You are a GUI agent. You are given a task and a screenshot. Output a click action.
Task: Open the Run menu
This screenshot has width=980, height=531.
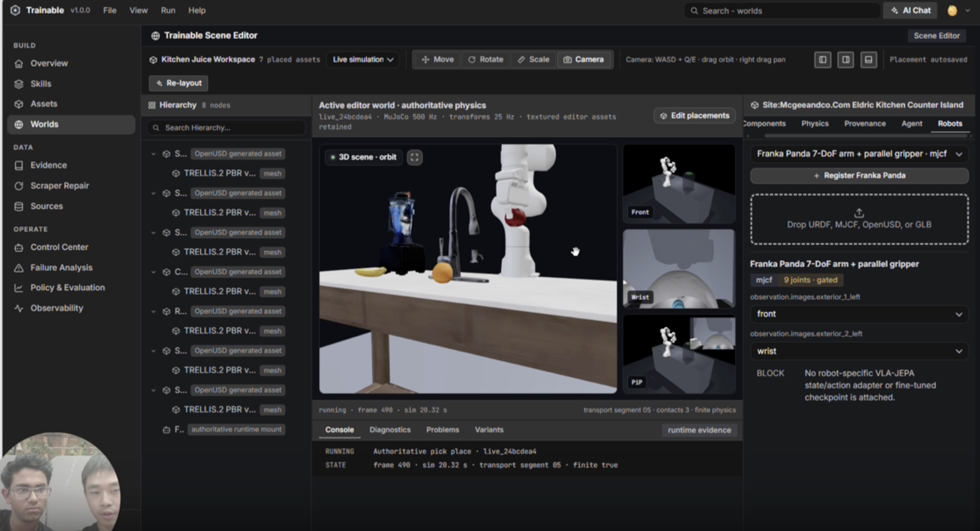click(168, 11)
